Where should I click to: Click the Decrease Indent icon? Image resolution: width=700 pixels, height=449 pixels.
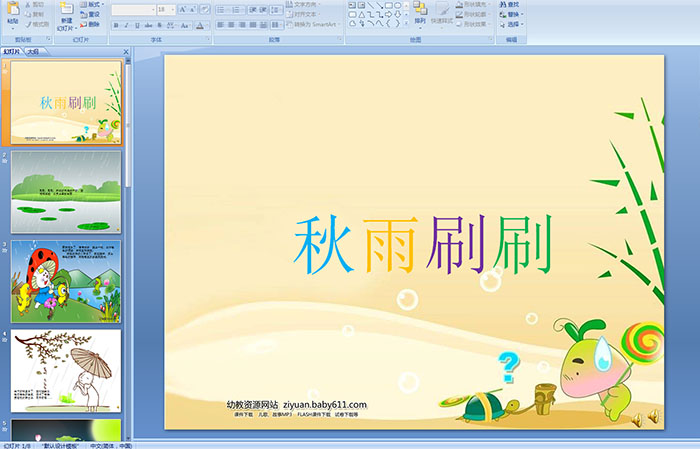pos(253,10)
